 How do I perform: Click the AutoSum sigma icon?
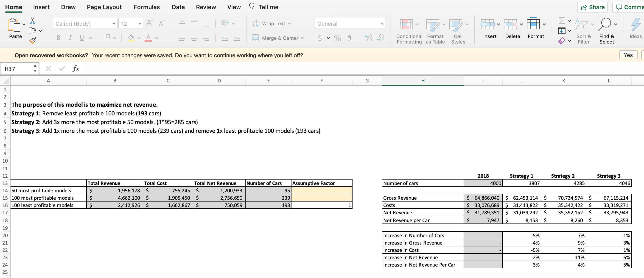[562, 21]
